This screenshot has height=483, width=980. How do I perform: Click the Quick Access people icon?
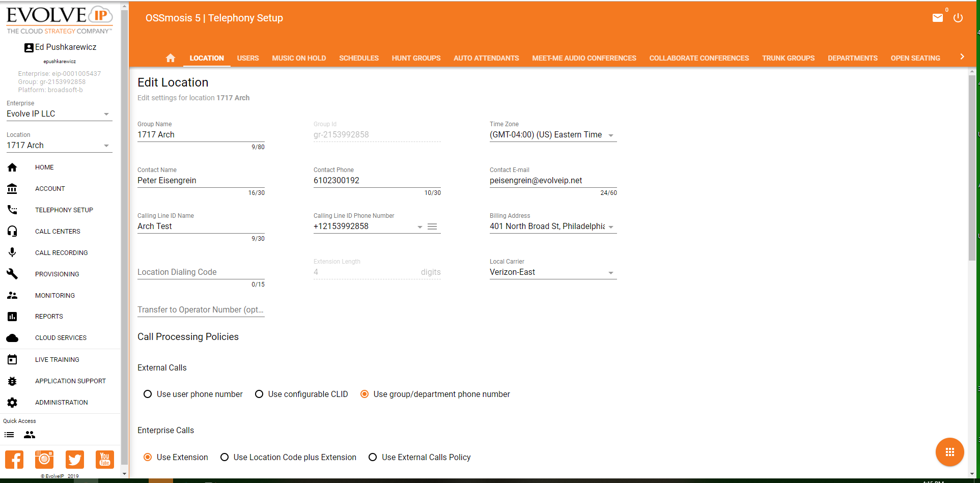pyautogui.click(x=30, y=435)
